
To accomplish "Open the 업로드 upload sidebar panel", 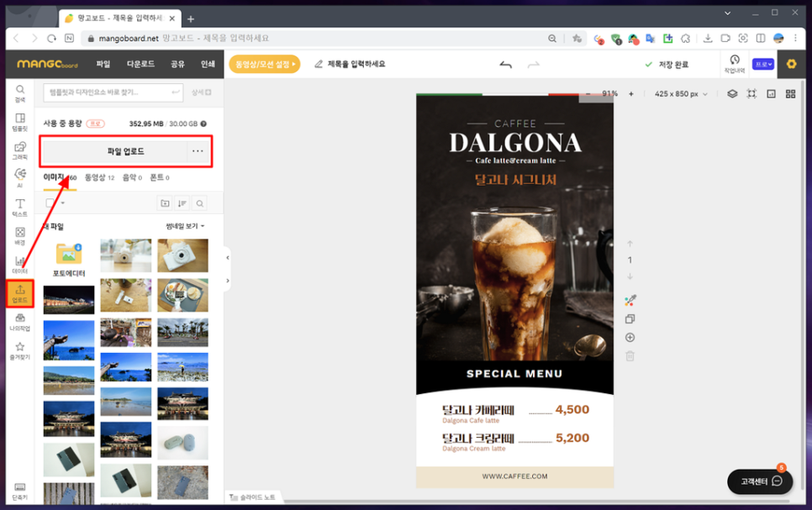I will [x=19, y=293].
